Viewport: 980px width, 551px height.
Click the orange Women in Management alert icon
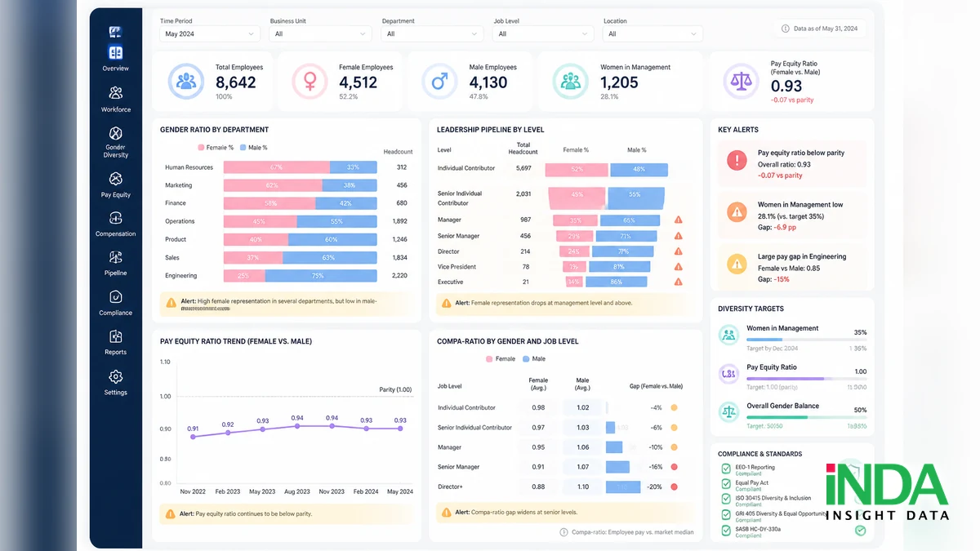tap(737, 212)
